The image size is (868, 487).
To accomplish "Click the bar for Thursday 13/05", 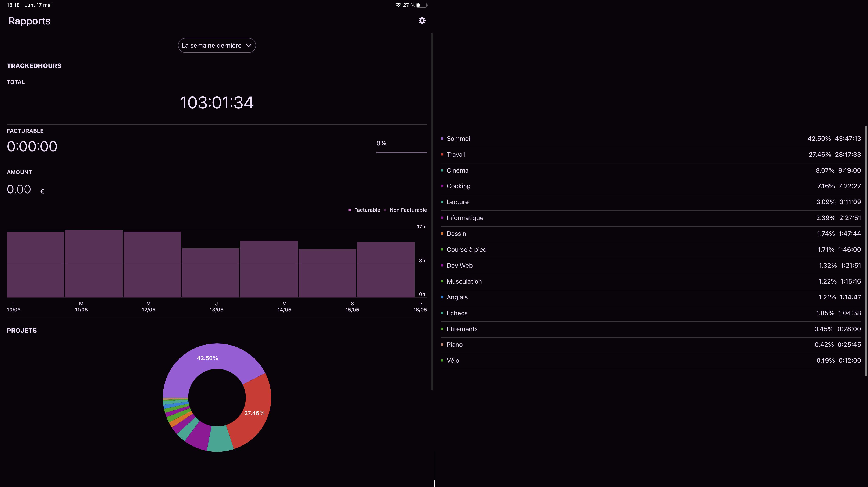I will pos(211,273).
